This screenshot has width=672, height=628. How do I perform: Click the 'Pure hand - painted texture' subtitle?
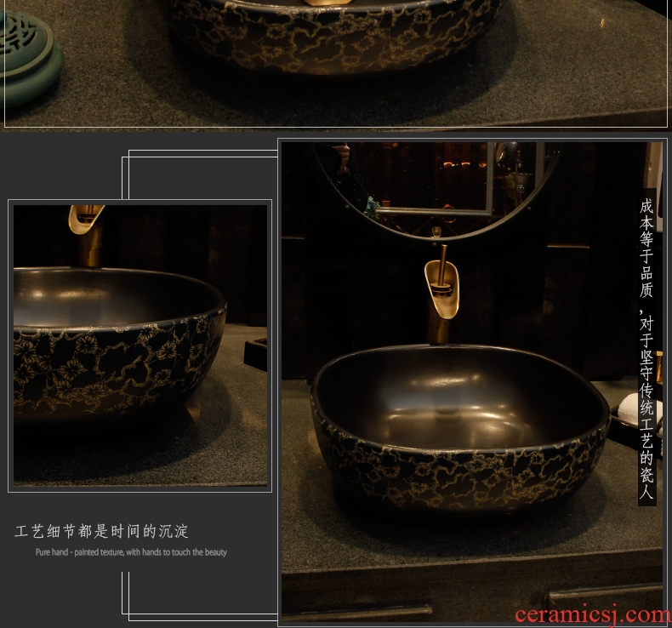[131, 552]
